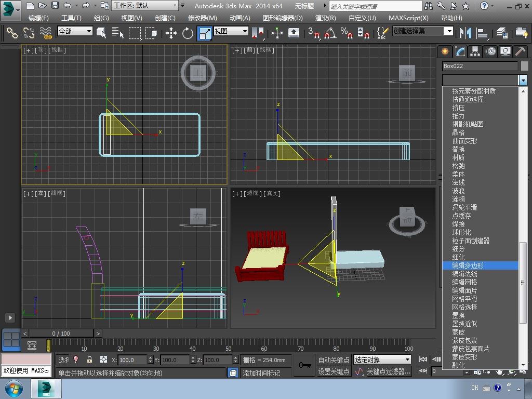This screenshot has height=399, width=532.
Task: Activate the Select and Uniform Scale tool
Action: click(205, 33)
